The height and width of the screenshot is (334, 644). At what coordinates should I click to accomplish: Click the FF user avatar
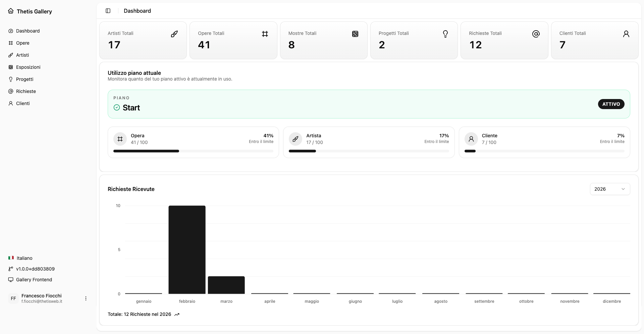pos(13,298)
